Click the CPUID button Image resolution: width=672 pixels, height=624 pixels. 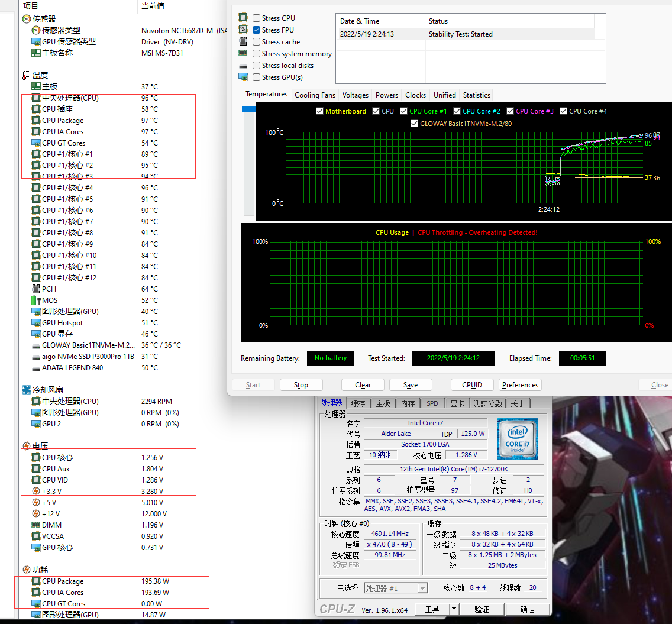472,385
